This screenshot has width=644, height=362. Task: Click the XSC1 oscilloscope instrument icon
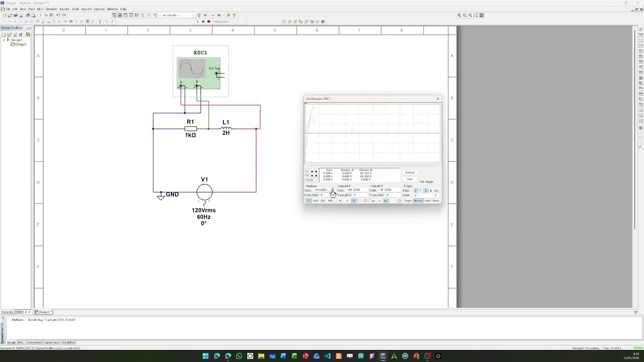(198, 73)
